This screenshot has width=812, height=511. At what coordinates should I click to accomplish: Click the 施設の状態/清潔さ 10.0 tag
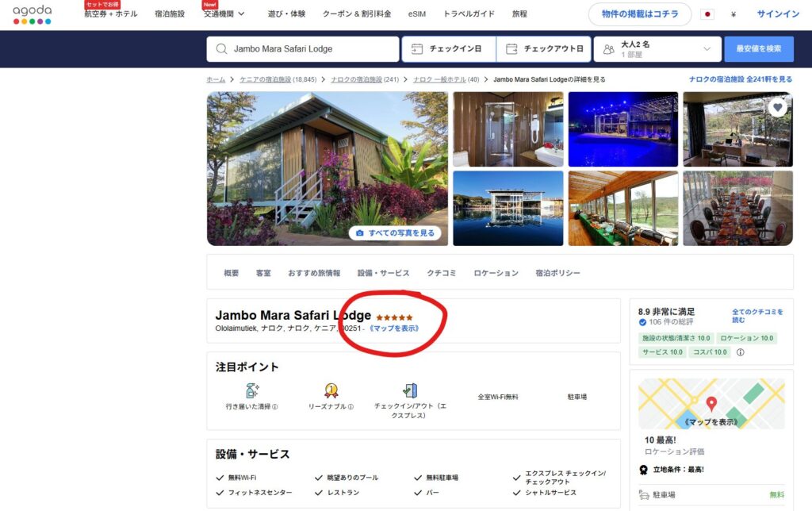coord(676,338)
